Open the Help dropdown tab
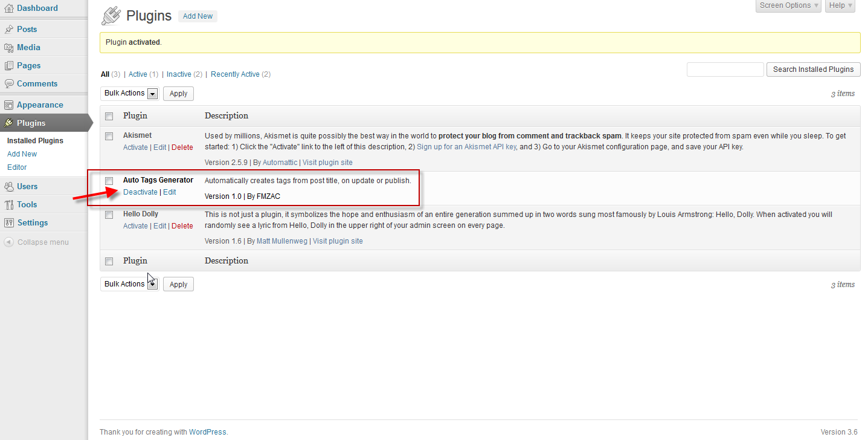Screen dimensions: 868x440 click(x=840, y=5)
